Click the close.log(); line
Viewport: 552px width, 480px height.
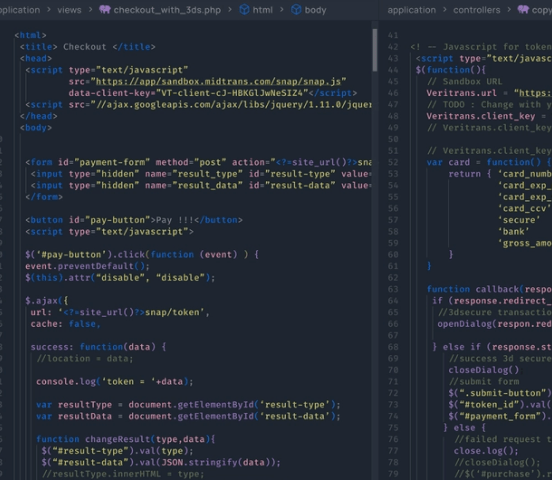[x=486, y=451]
